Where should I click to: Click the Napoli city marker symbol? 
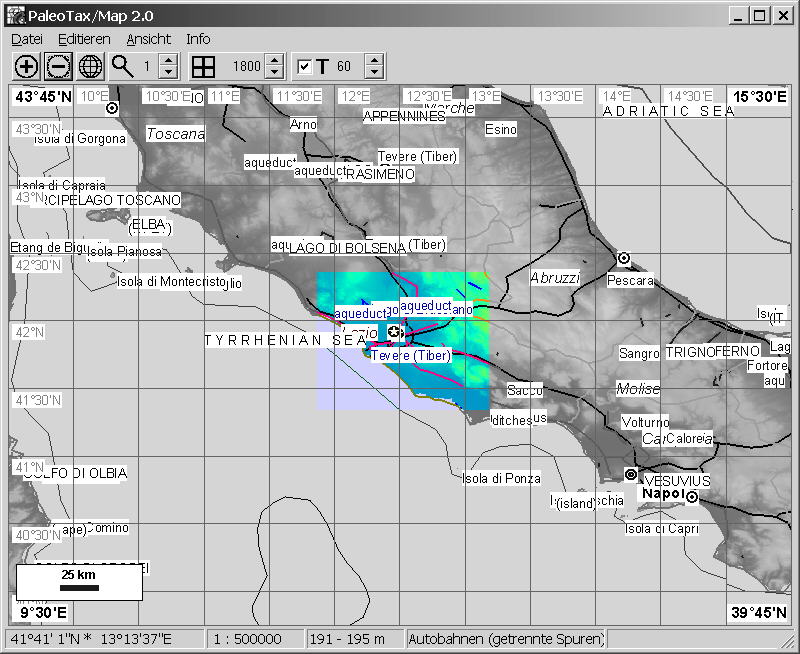pos(691,497)
